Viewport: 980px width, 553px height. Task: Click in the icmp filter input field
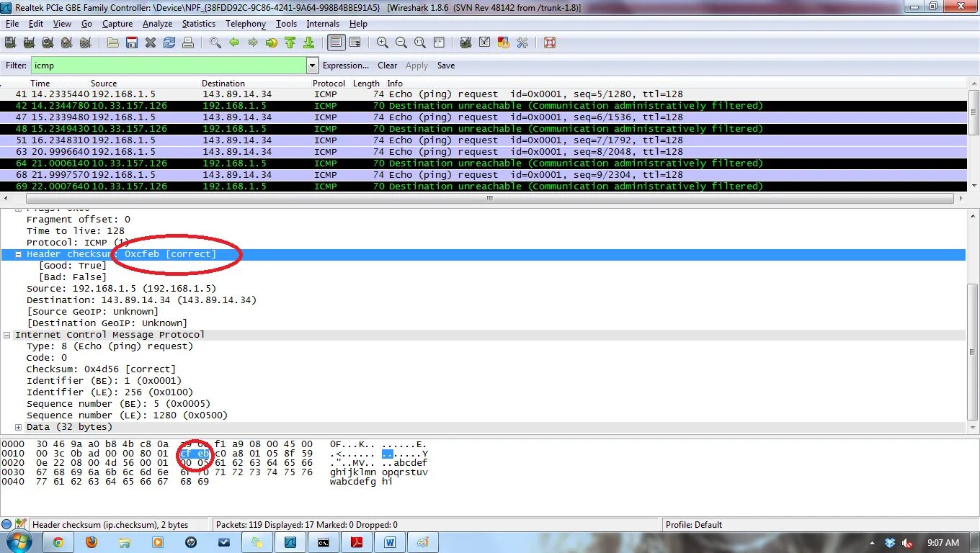click(169, 66)
